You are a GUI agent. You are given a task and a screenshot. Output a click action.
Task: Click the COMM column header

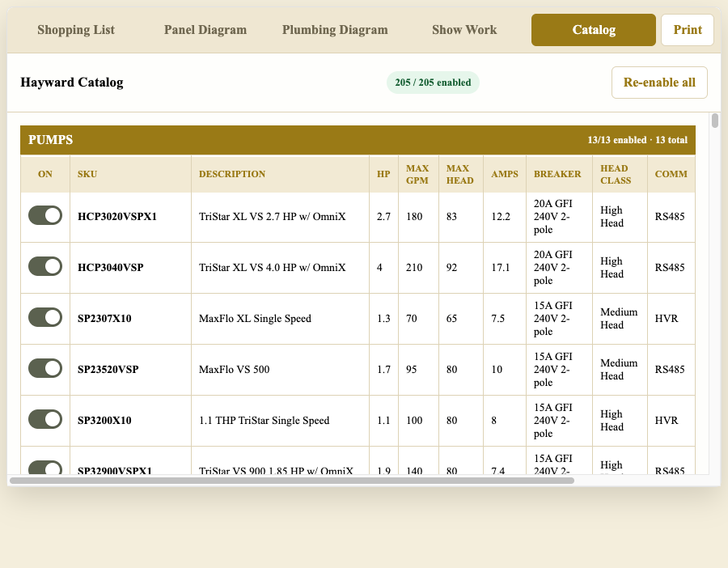coord(671,174)
